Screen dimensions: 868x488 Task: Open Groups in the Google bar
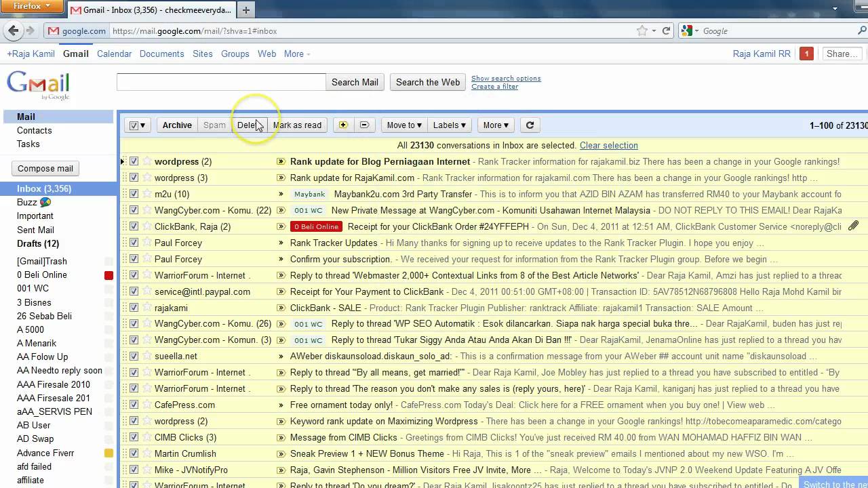(x=235, y=54)
